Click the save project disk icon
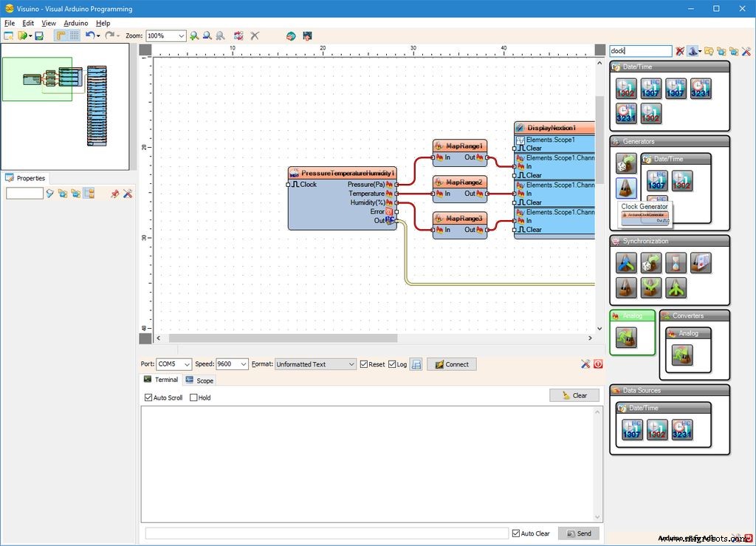This screenshot has height=546, width=756. click(39, 35)
